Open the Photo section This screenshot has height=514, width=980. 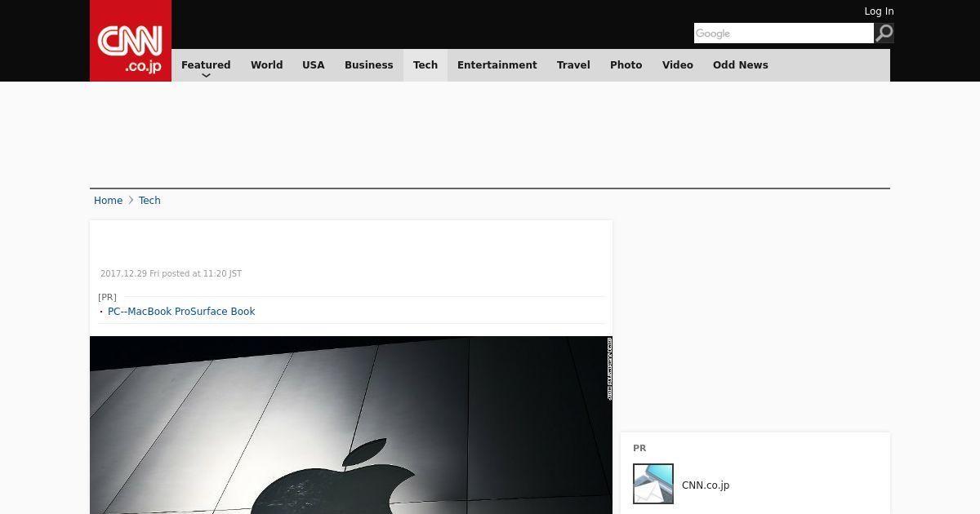pos(626,65)
